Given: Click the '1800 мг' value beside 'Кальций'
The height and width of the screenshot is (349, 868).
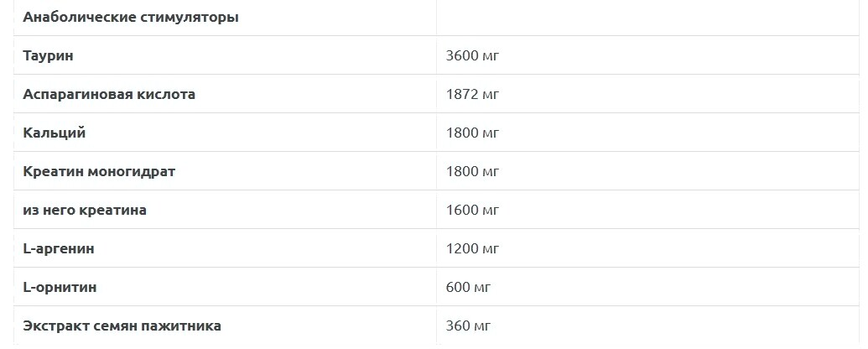Looking at the screenshot, I should coord(473,133).
